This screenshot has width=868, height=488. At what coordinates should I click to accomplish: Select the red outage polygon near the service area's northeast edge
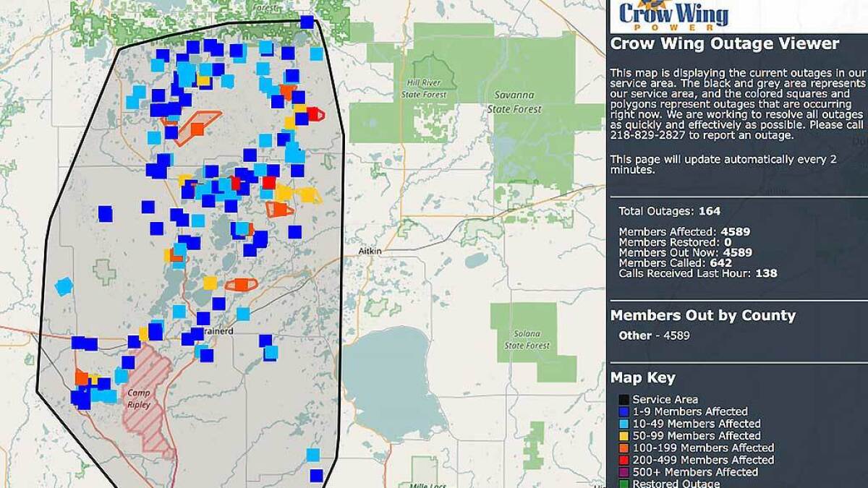(x=315, y=114)
